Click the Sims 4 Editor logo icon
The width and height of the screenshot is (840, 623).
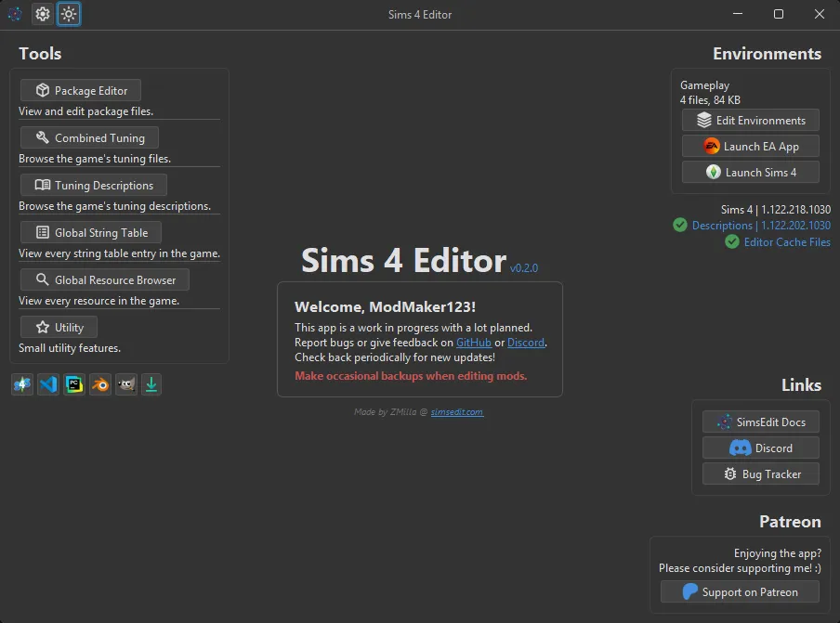click(15, 14)
